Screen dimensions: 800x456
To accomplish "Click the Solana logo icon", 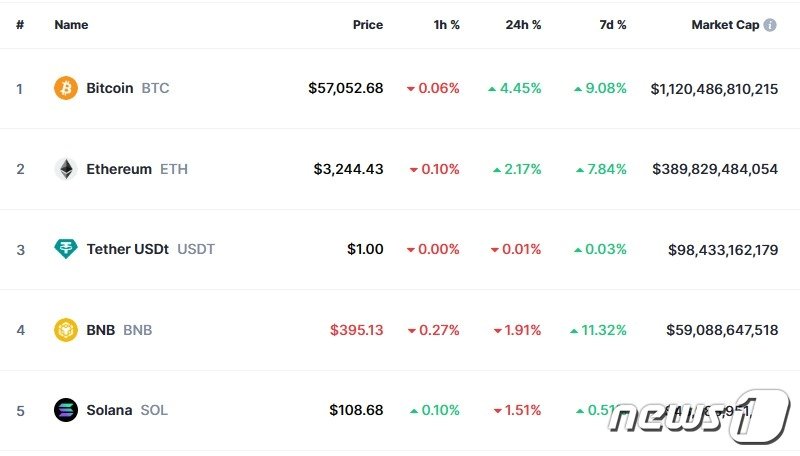I will 65,410.
